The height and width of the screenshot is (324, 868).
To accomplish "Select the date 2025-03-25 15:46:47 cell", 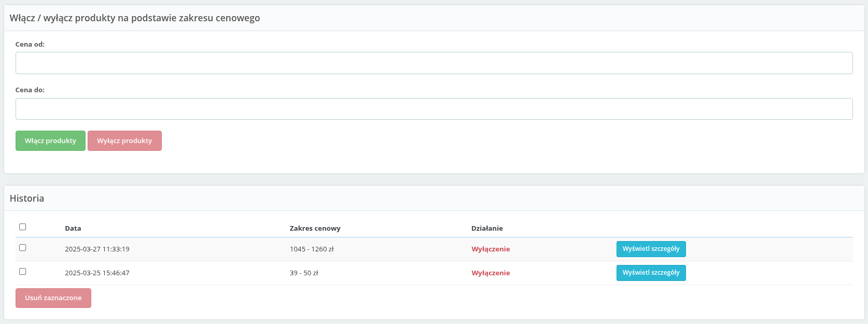I will tap(97, 273).
